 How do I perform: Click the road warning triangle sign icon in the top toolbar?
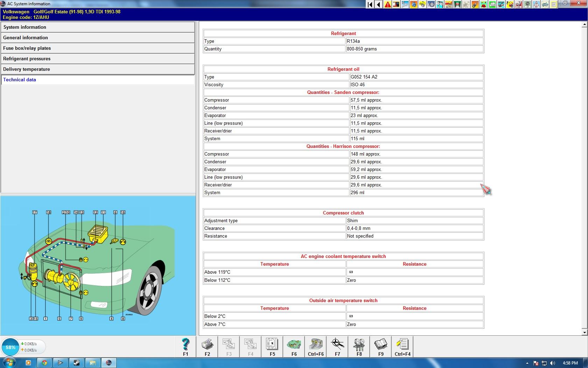point(537,4)
